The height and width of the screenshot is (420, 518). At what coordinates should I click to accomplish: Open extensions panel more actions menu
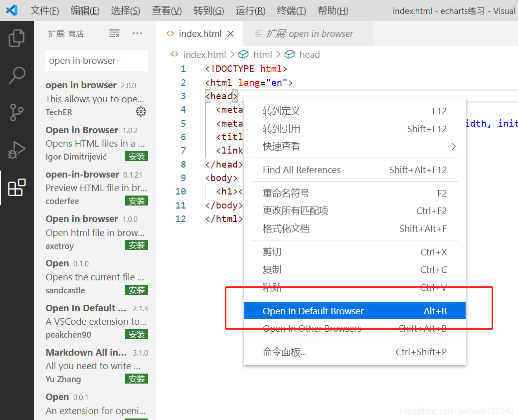tap(137, 33)
